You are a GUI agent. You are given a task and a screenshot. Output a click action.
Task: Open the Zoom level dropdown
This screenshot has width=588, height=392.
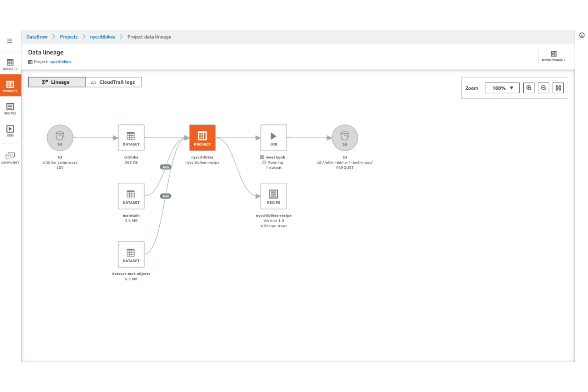502,88
